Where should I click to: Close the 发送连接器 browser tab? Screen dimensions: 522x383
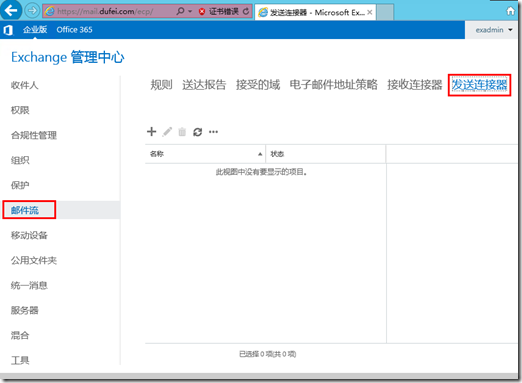click(370, 12)
